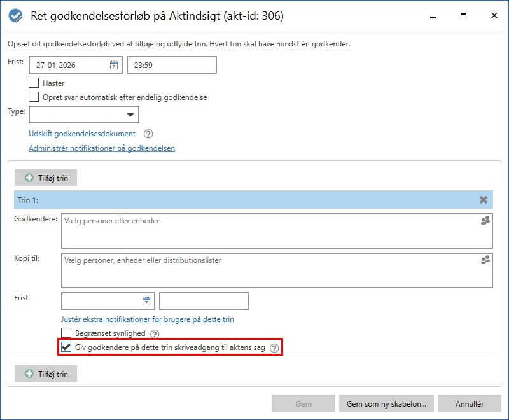Close the Ret godkendelsesforløb dialog
Viewport: 509px width, 420px height.
(x=494, y=15)
